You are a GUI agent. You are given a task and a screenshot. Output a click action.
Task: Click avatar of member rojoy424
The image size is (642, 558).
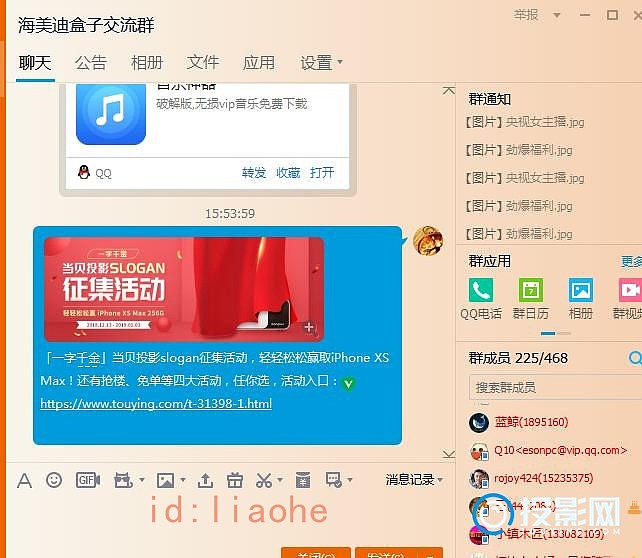[479, 479]
